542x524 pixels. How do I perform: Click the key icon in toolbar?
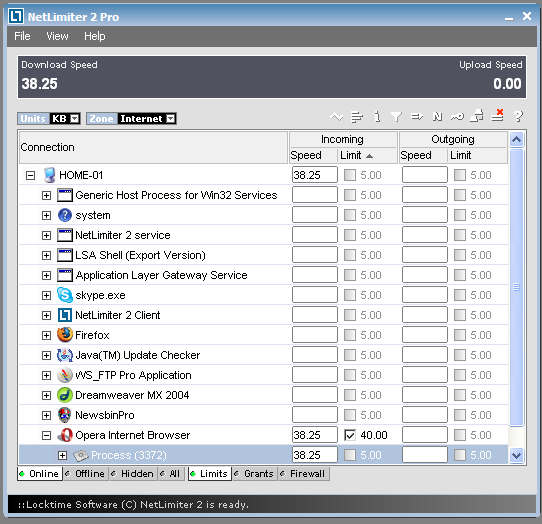pyautogui.click(x=457, y=117)
